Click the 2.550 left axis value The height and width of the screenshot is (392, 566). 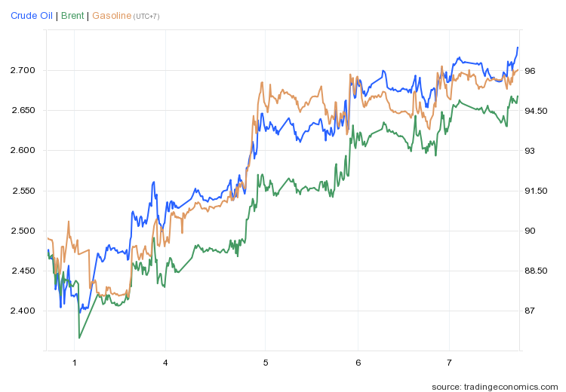click(x=25, y=191)
